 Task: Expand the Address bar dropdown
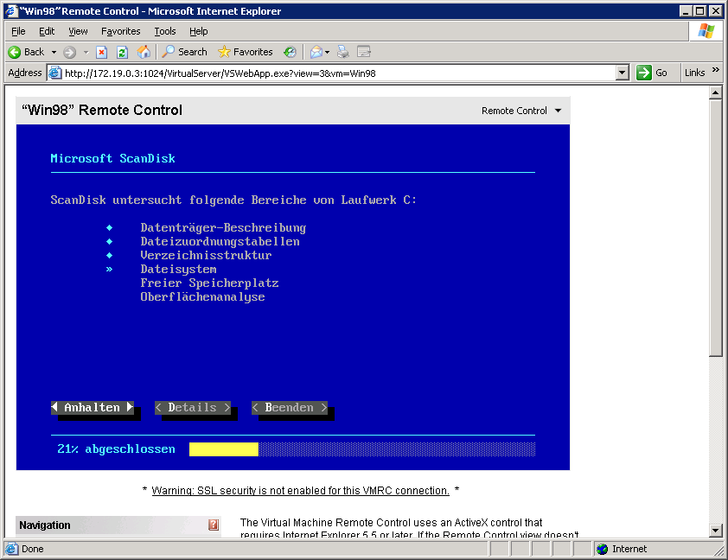pyautogui.click(x=623, y=73)
